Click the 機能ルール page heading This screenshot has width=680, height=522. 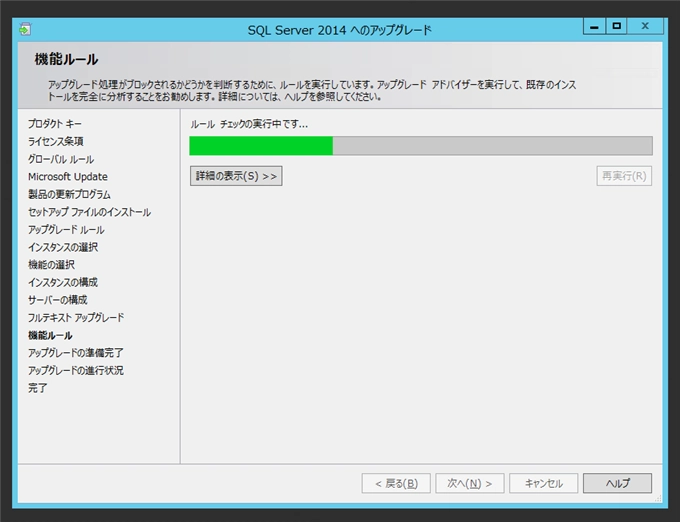point(66,59)
